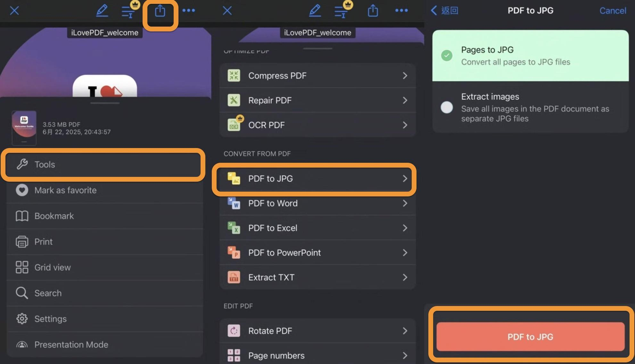Tap the PDF to Word icon
635x364 pixels.
(x=234, y=203)
